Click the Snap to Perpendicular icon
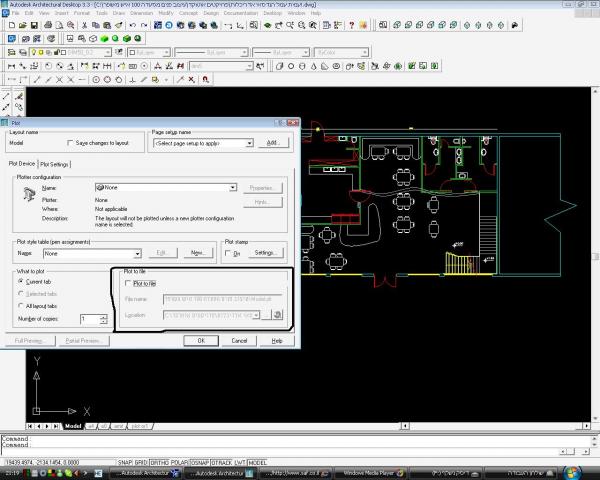 (x=132, y=80)
